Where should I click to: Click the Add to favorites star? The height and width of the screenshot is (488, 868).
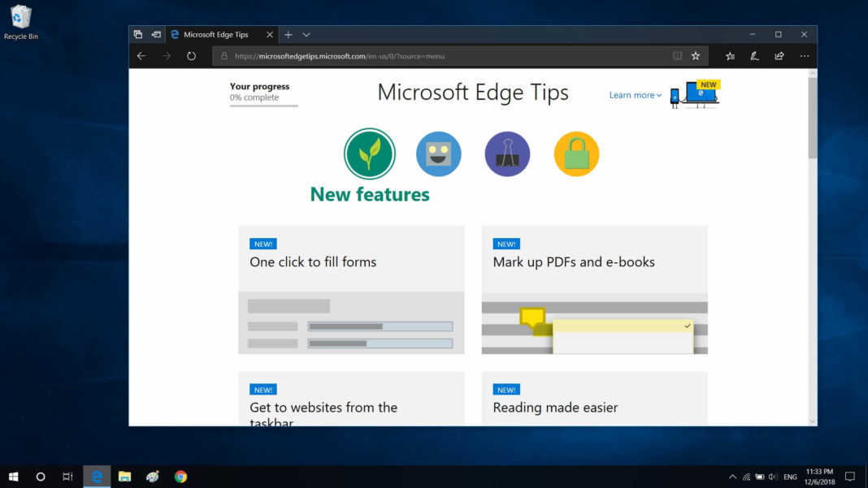coord(696,55)
